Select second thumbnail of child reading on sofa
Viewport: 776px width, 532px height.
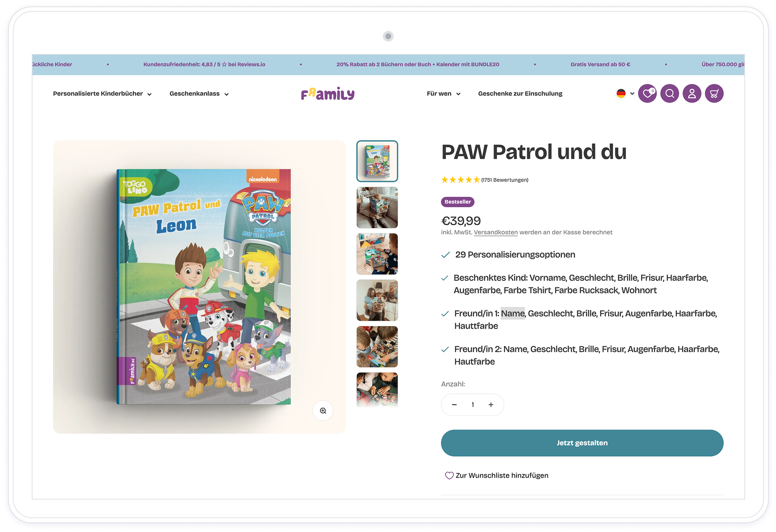pos(377,208)
